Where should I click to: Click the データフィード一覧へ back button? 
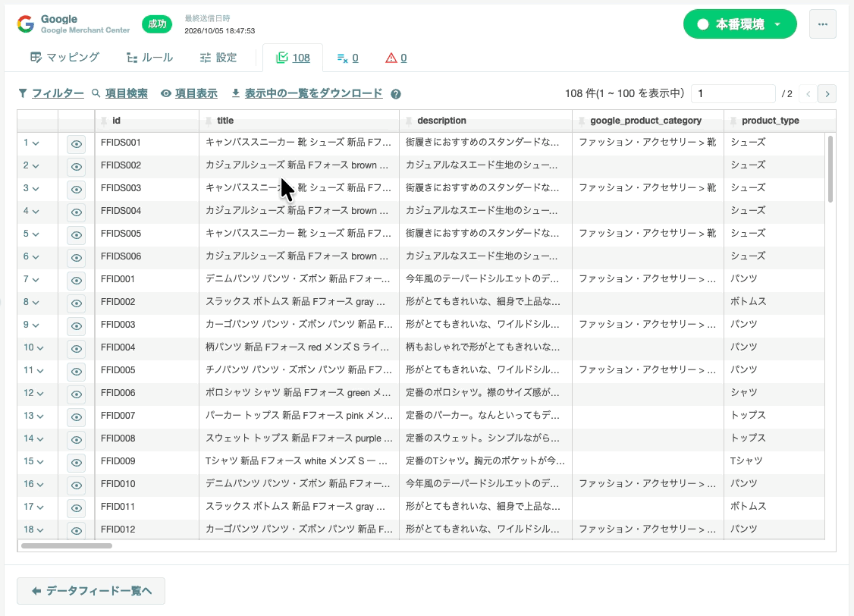pos(91,591)
